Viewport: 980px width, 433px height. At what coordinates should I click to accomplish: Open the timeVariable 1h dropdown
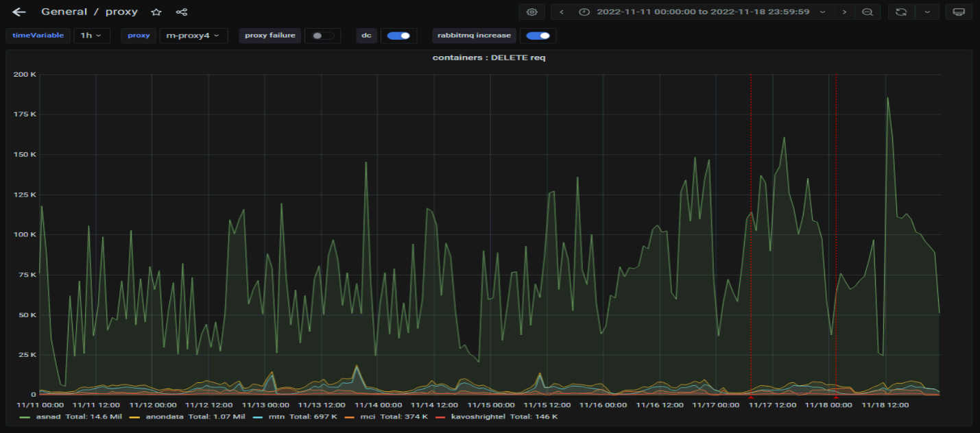(91, 36)
